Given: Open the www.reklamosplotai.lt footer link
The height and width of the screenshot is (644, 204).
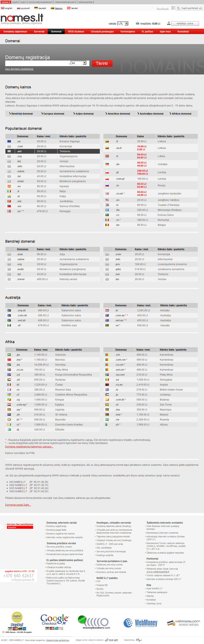Looking at the screenshot, I should (x=158, y=572).
